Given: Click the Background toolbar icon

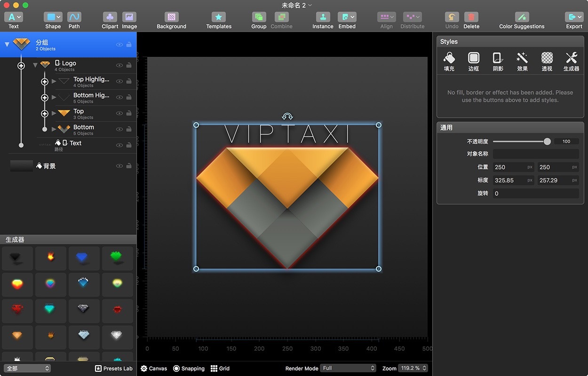Looking at the screenshot, I should 171,17.
